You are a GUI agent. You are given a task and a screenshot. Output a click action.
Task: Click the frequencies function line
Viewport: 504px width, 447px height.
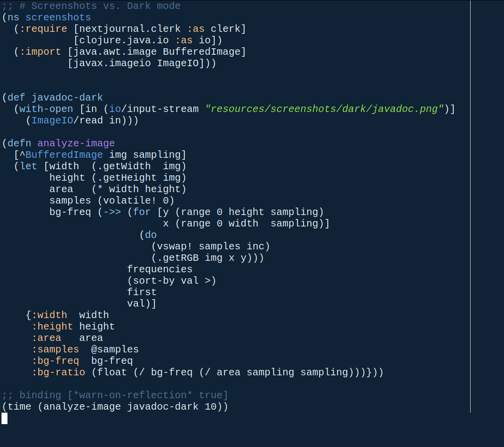160,269
